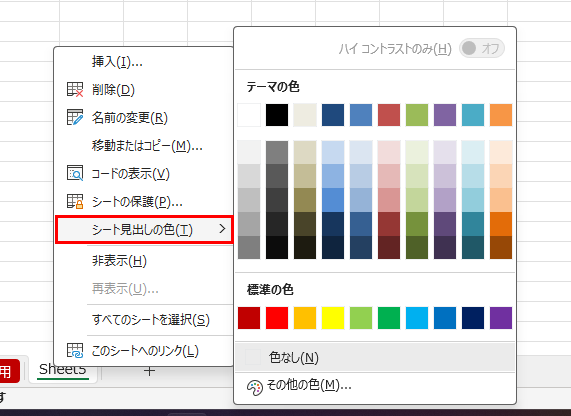Select amber orange standard color
This screenshot has width=571, height=416.
(x=305, y=318)
